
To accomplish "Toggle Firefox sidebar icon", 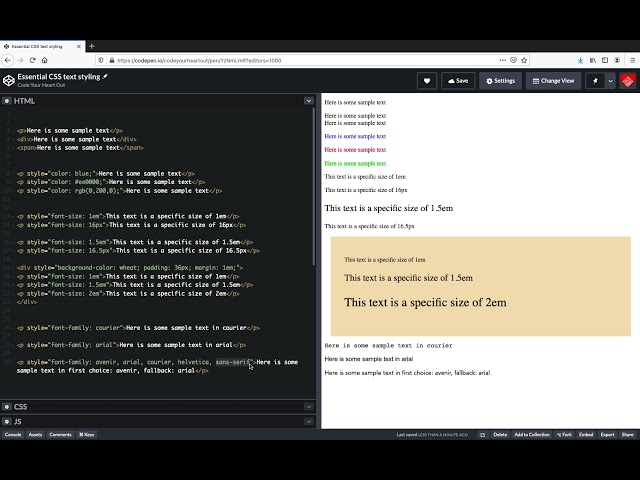I will pos(605,60).
